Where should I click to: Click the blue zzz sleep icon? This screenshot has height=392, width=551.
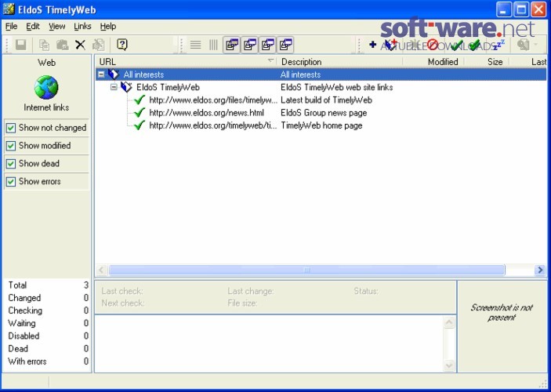pos(499,45)
